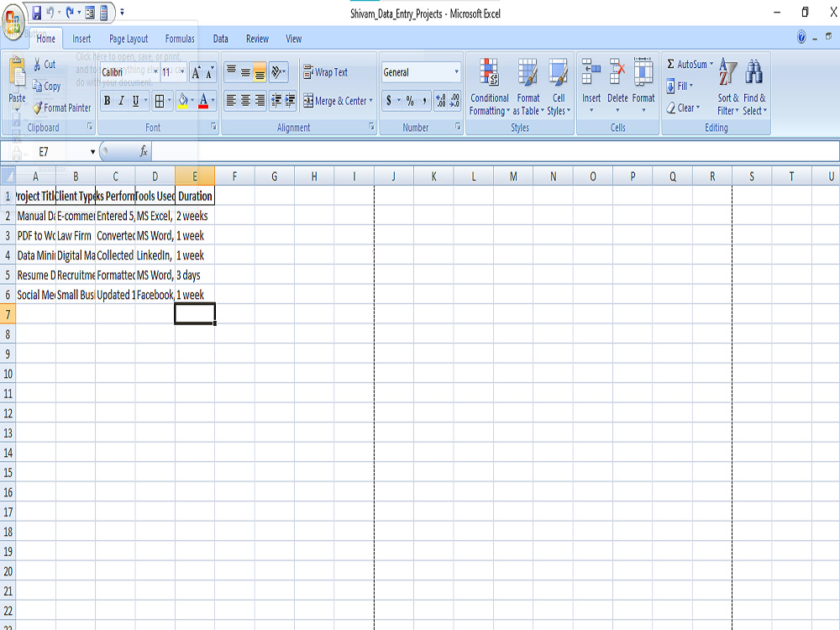Screen dimensions: 840x630
Task: Toggle Bottom Align vertical alignment
Action: tap(260, 71)
